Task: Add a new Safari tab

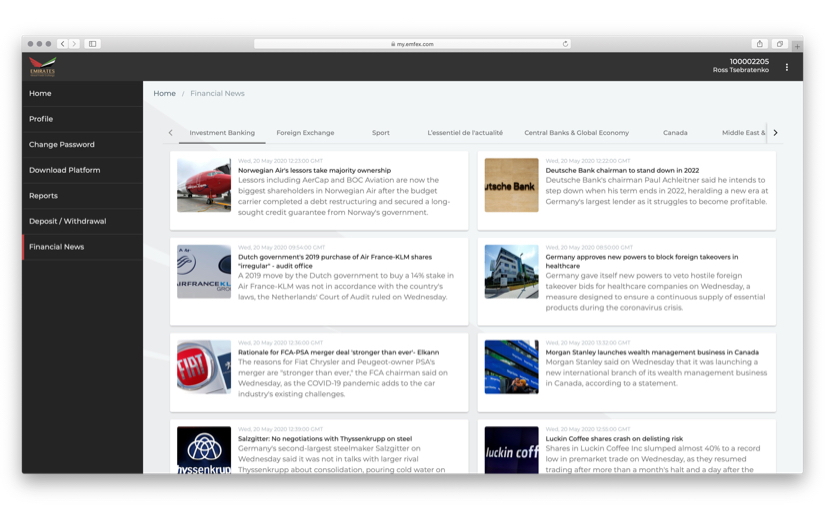Action: (797, 46)
